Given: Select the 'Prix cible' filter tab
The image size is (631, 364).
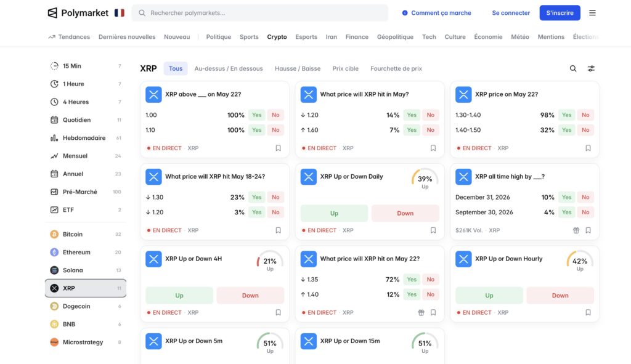Looking at the screenshot, I should click(x=345, y=68).
